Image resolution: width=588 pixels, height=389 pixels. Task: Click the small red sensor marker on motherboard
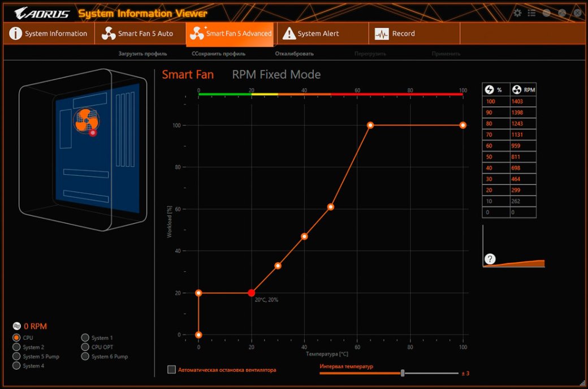[93, 133]
